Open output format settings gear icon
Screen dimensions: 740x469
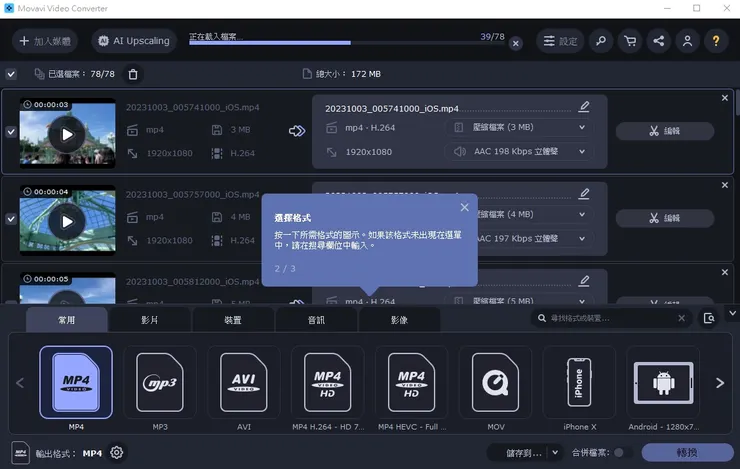click(117, 452)
